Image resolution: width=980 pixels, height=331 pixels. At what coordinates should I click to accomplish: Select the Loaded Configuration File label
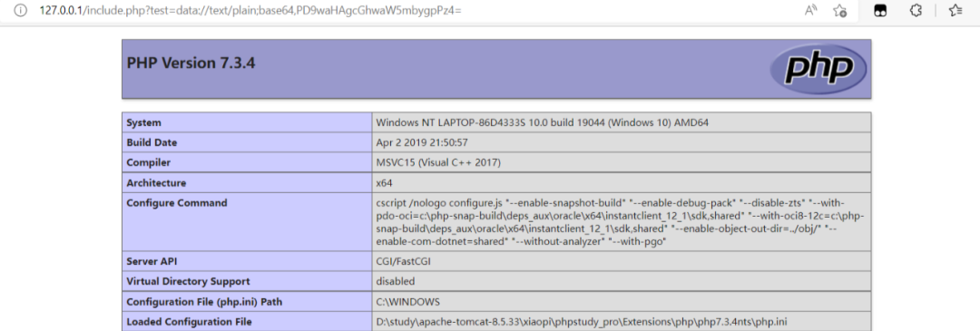tap(189, 322)
